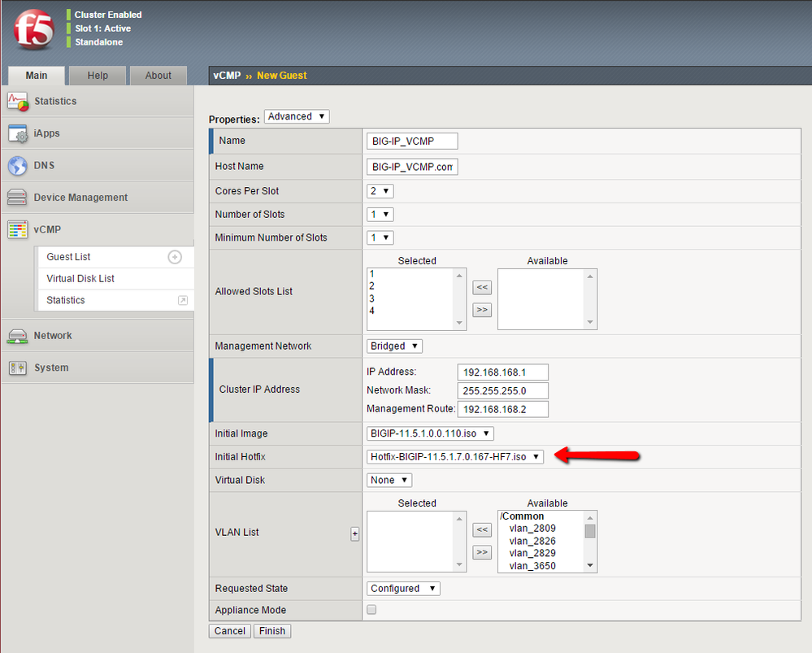
Task: Switch to the Help tab
Action: click(x=98, y=76)
